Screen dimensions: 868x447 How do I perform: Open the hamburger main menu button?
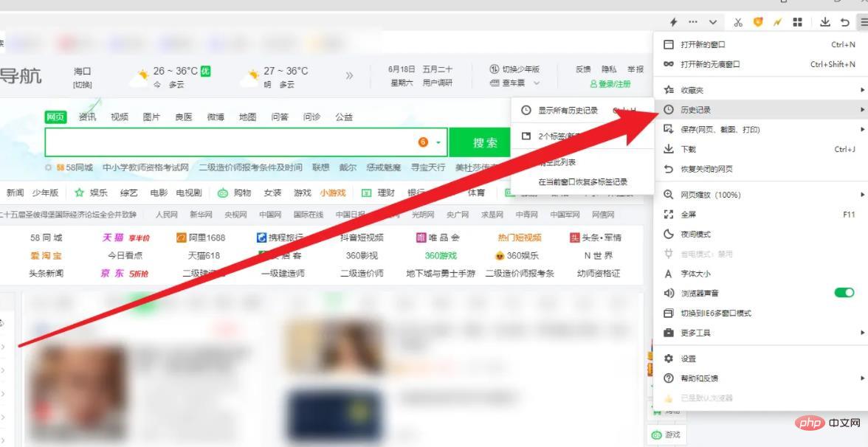tap(862, 22)
